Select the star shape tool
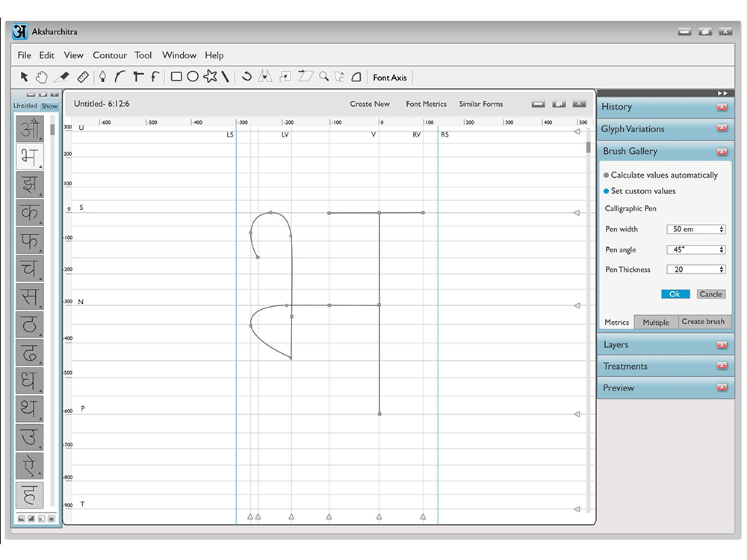 (x=210, y=76)
